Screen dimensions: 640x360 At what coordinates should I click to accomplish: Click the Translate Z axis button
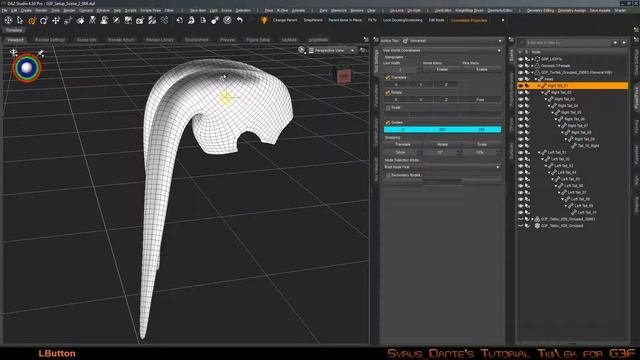pos(446,85)
